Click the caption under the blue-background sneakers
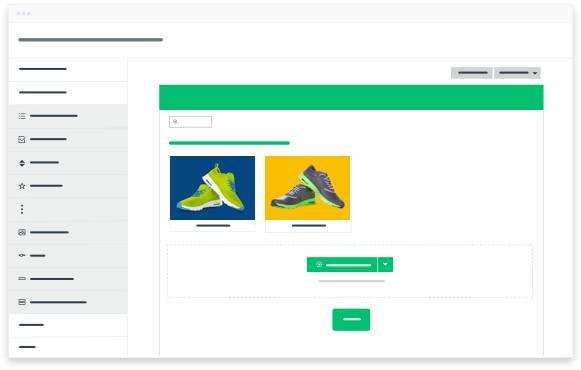The height and width of the screenshot is (370, 581). click(x=213, y=226)
